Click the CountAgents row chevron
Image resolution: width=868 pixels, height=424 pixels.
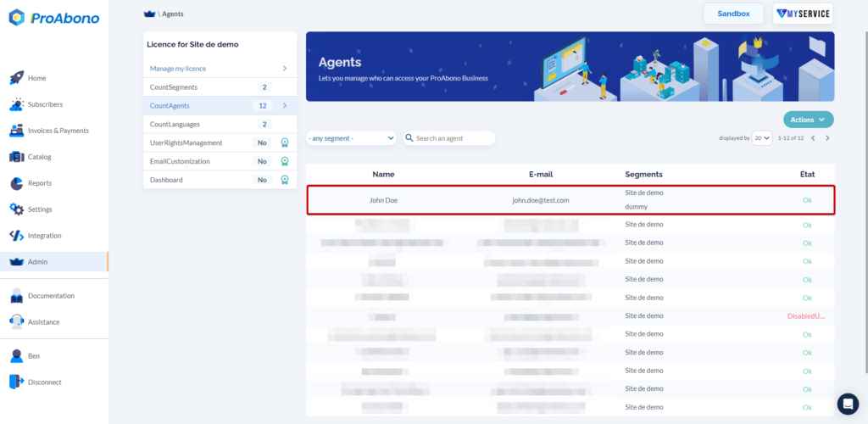click(x=285, y=106)
